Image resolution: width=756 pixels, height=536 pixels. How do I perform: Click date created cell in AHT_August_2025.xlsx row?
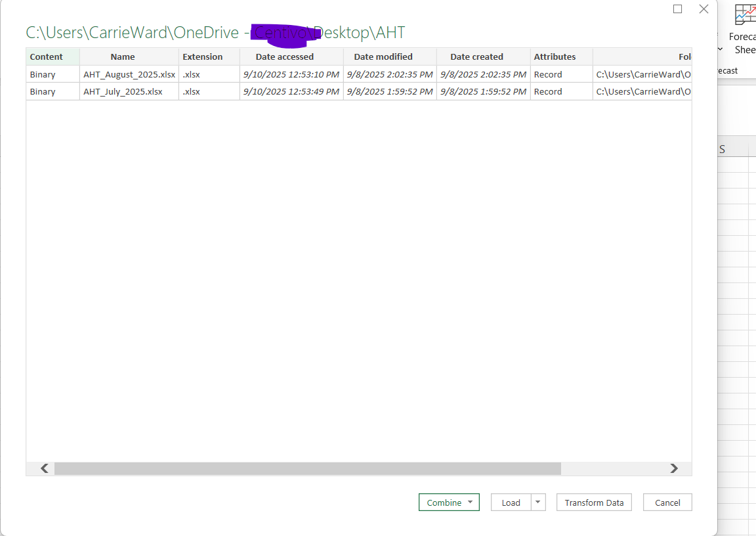pos(484,74)
